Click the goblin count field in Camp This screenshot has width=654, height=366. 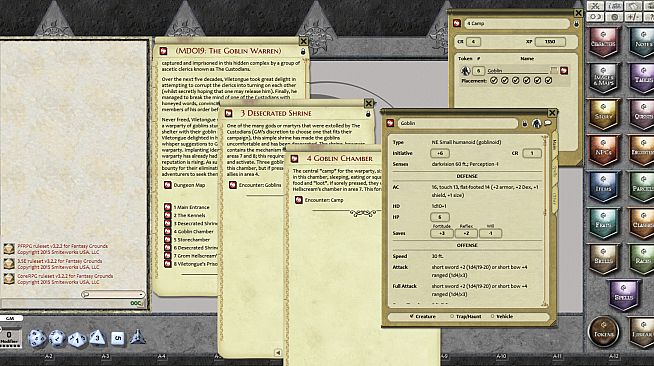(479, 70)
